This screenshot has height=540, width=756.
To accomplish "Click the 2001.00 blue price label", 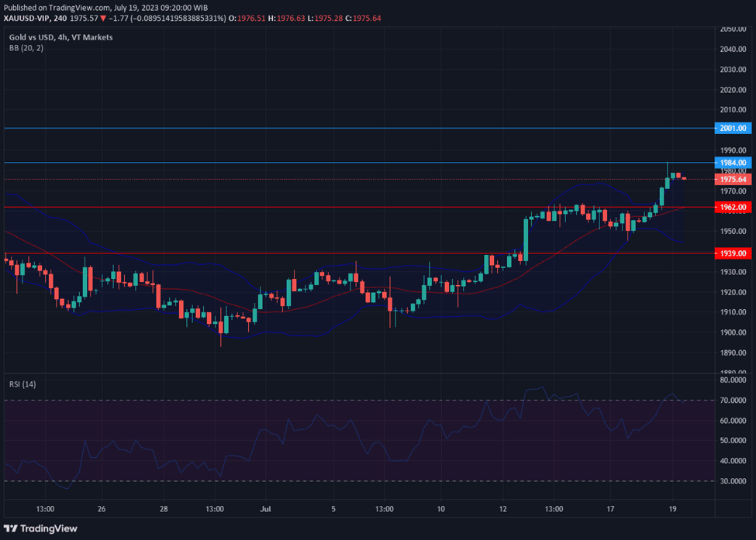I will (733, 128).
